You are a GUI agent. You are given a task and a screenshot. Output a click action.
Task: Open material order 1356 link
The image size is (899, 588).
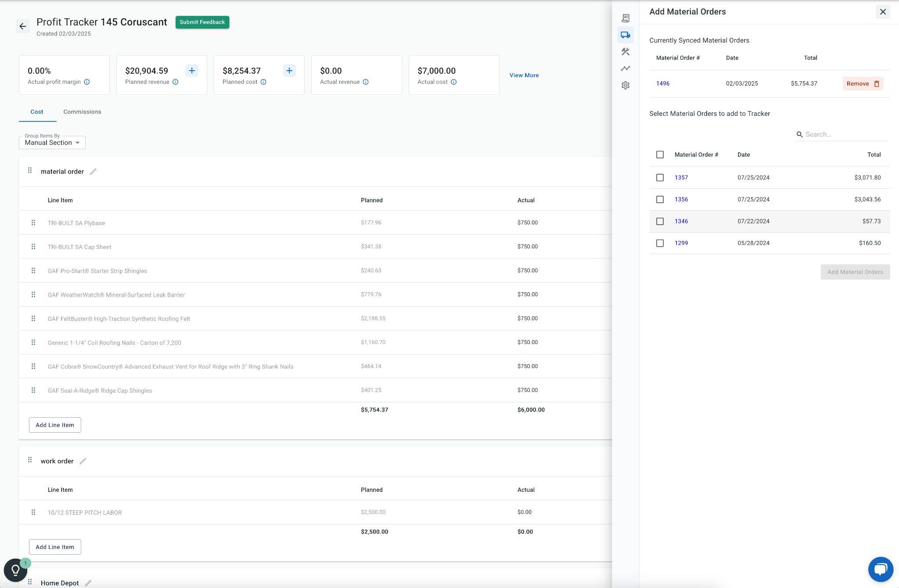point(681,200)
